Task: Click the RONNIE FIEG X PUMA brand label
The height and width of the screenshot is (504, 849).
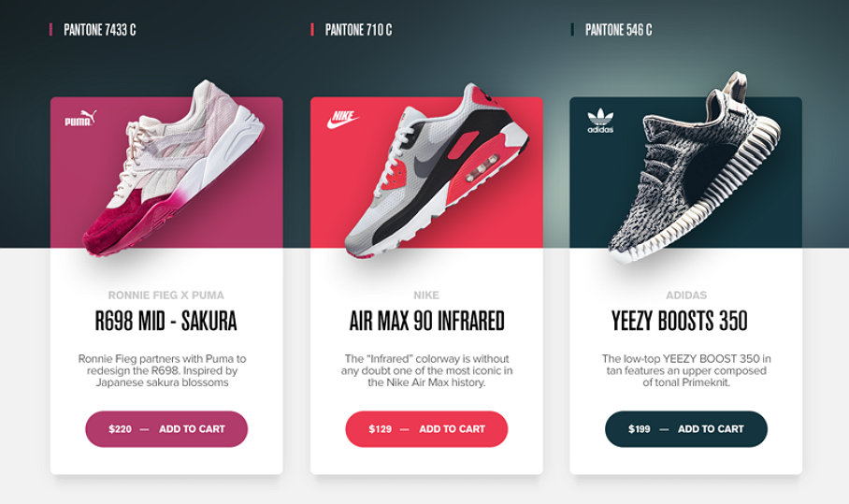Action: click(x=166, y=295)
